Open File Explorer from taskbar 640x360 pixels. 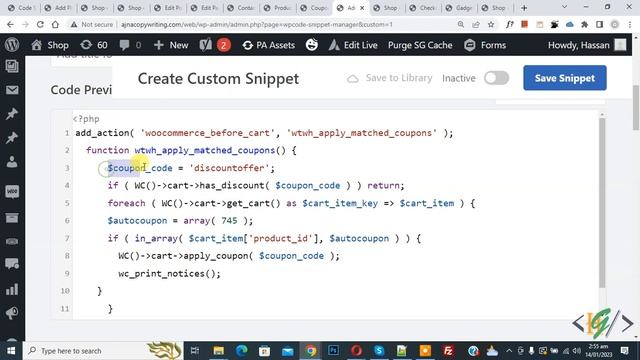[x=218, y=351]
